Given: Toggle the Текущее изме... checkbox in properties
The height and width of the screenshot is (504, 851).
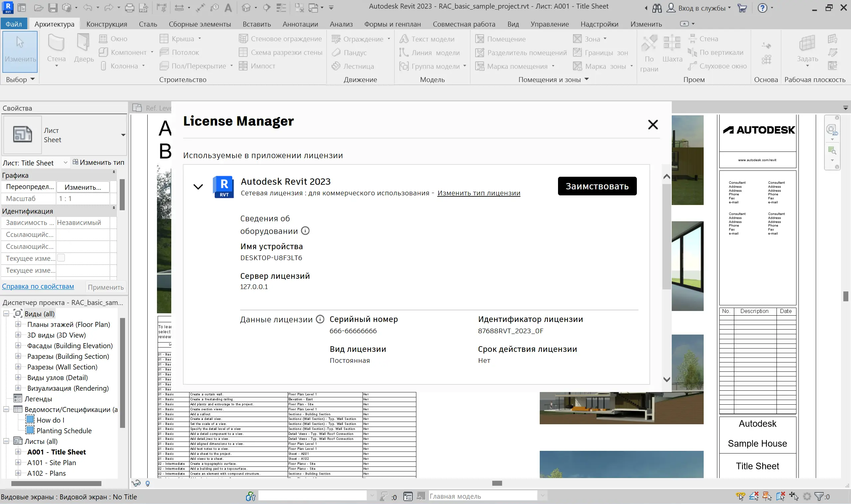Looking at the screenshot, I should (x=61, y=258).
